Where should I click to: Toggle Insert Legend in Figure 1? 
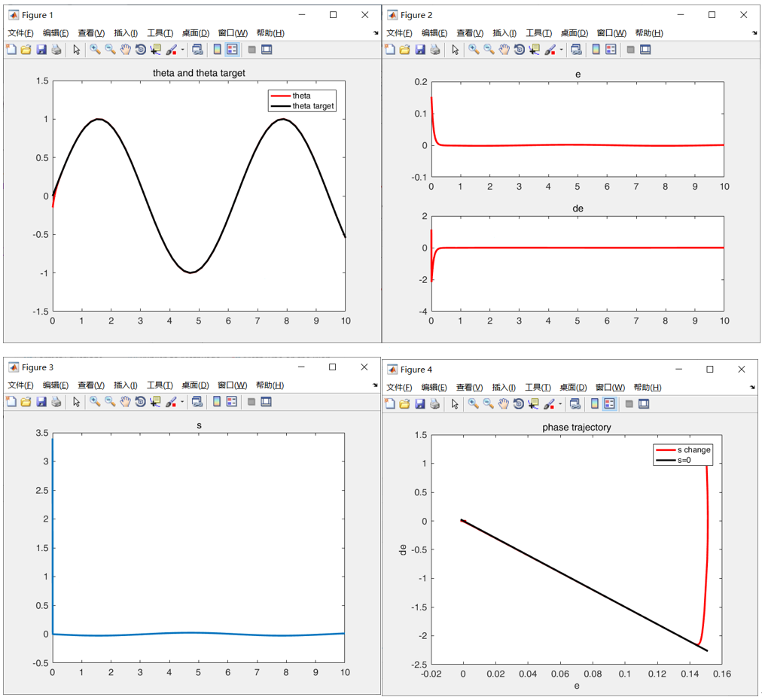pos(231,50)
